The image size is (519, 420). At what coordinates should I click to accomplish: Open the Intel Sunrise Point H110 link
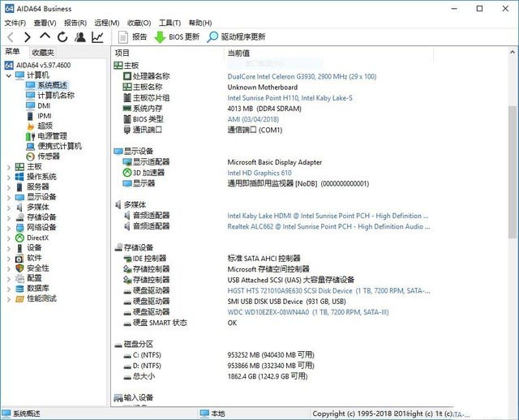pyautogui.click(x=290, y=98)
